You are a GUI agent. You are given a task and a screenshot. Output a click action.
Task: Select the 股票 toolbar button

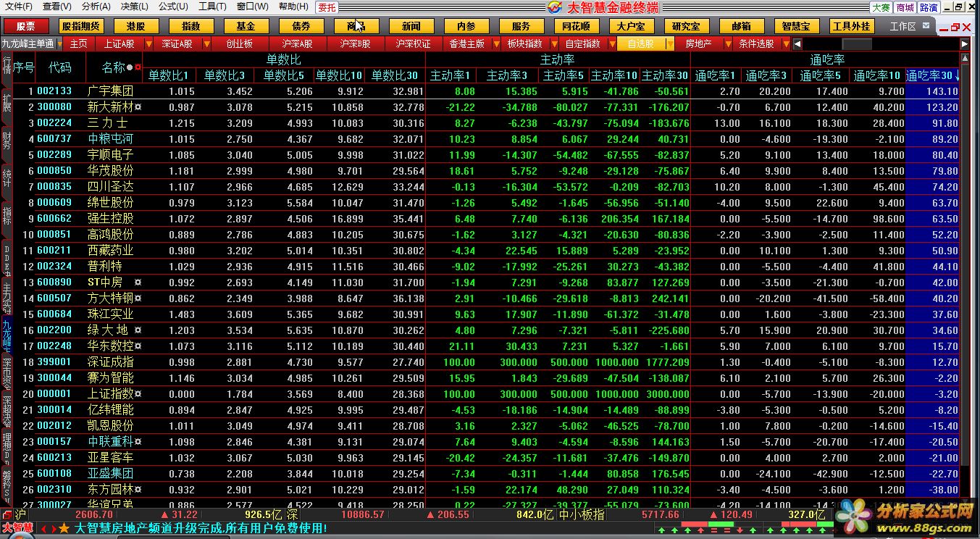tap(26, 26)
